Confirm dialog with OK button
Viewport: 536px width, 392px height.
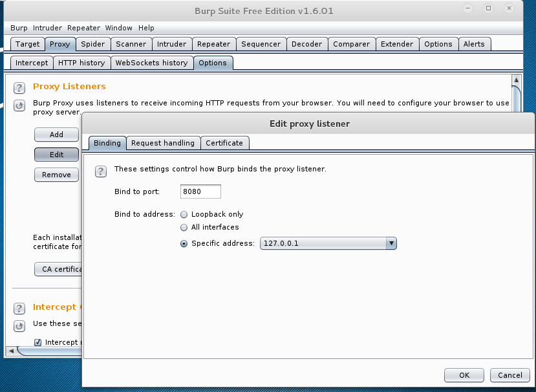click(464, 375)
